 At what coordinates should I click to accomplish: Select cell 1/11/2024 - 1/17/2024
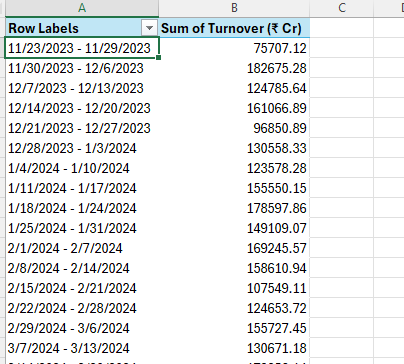click(x=82, y=188)
